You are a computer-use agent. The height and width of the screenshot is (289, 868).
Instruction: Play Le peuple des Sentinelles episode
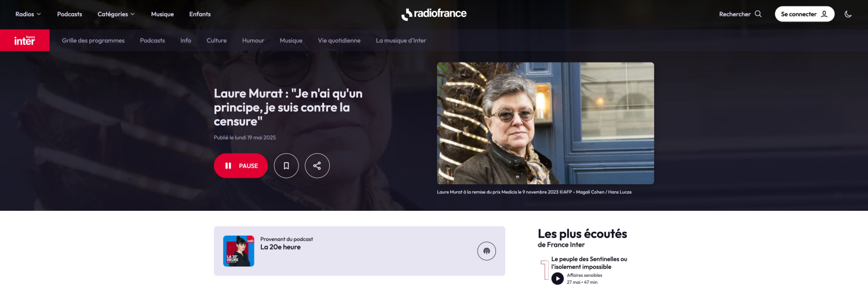tap(557, 279)
